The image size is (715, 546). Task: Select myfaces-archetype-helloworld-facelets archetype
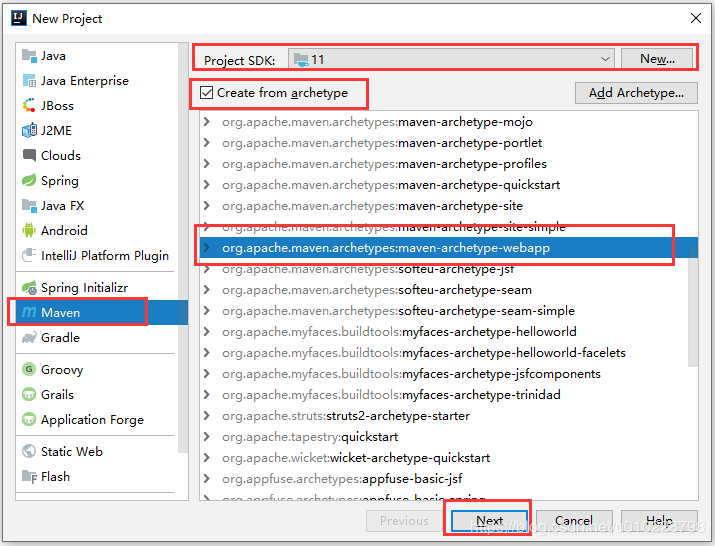coord(448,353)
